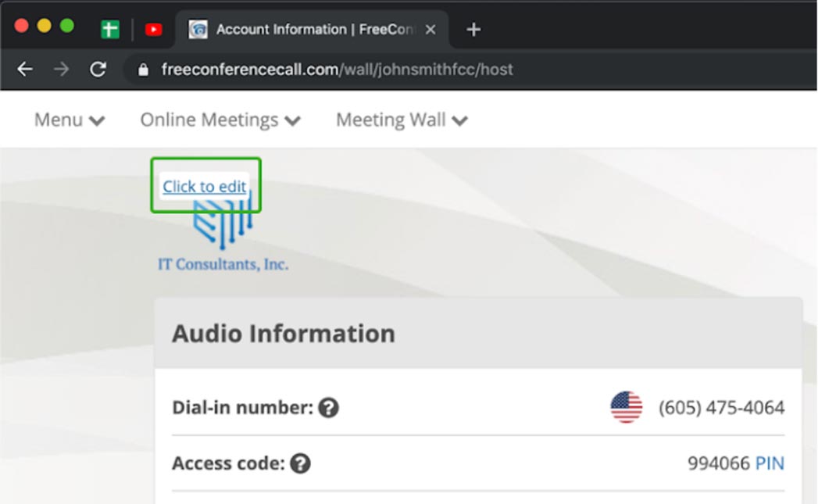Open the green pinned spreadsheet tab
Image resolution: width=818 pixels, height=504 pixels.
[x=110, y=30]
